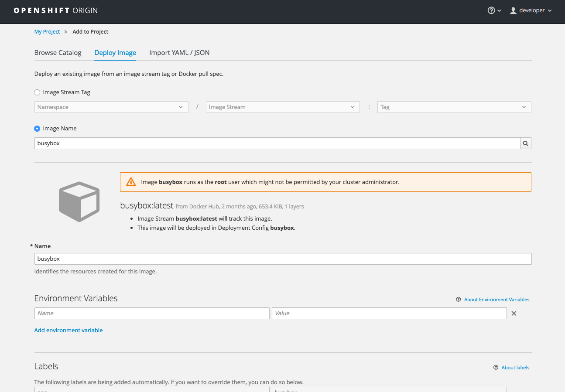Click the developer user account icon
The height and width of the screenshot is (392, 565).
(x=514, y=10)
